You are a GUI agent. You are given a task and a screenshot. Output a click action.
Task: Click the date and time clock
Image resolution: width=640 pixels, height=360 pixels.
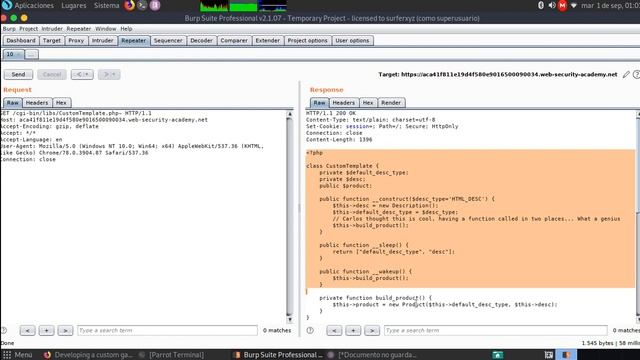pos(610,5)
